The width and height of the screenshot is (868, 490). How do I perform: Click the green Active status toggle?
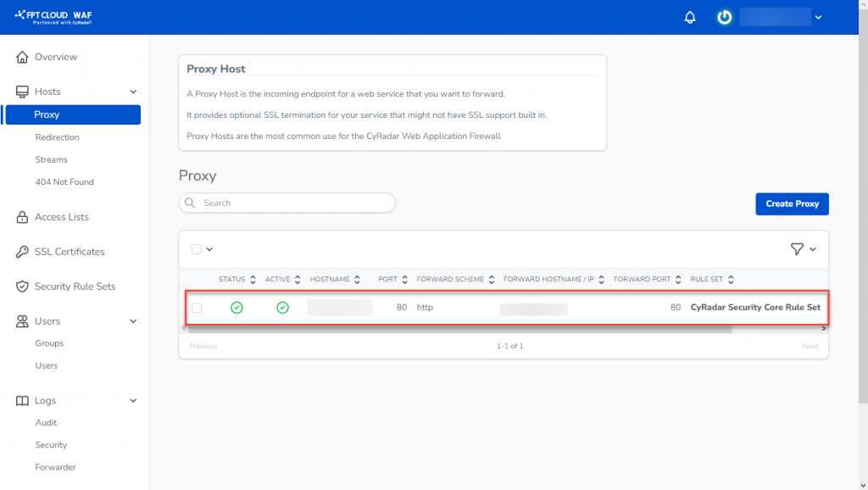tap(283, 308)
